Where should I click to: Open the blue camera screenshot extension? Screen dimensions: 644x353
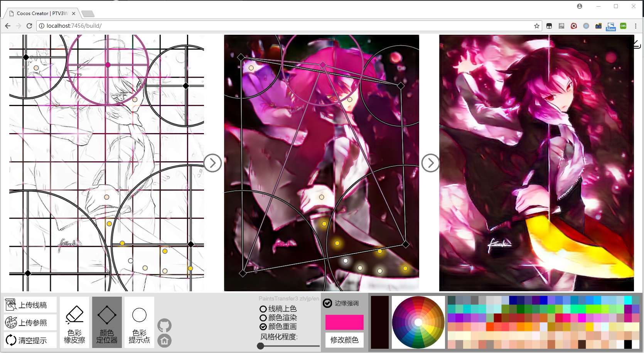click(x=598, y=26)
